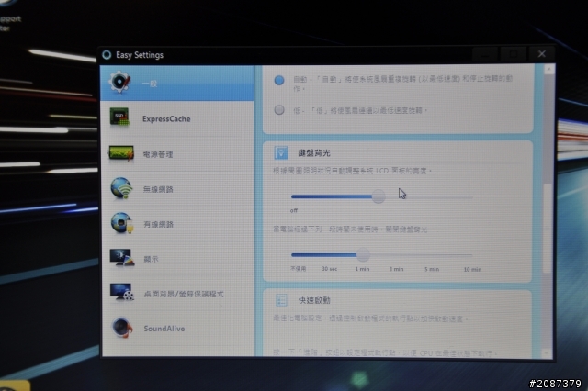
Task: Open the wireless network globe icon
Action: [x=121, y=188]
